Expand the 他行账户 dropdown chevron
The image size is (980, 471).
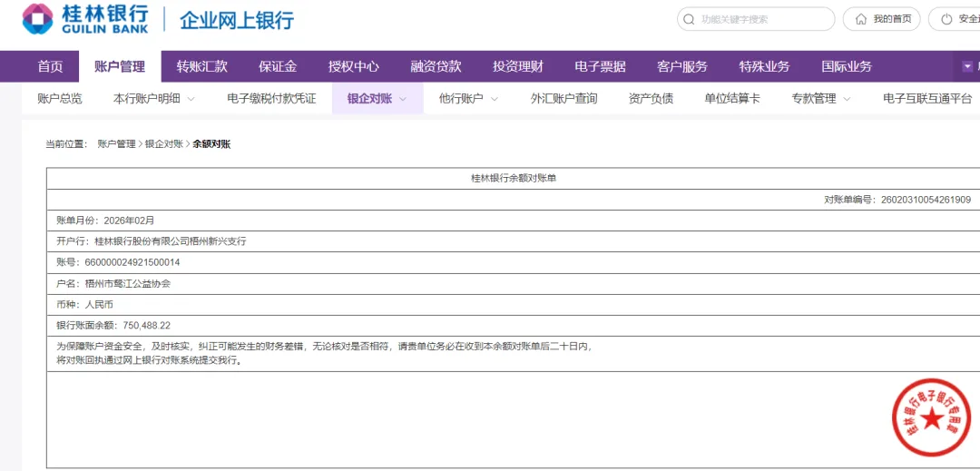point(494,99)
